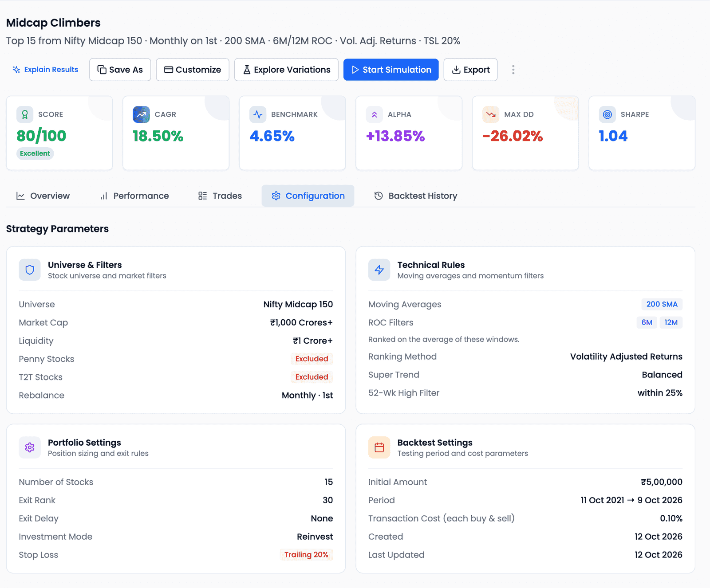This screenshot has height=588, width=710.
Task: Click the Monthly · 1st rebalance value
Action: tap(307, 395)
